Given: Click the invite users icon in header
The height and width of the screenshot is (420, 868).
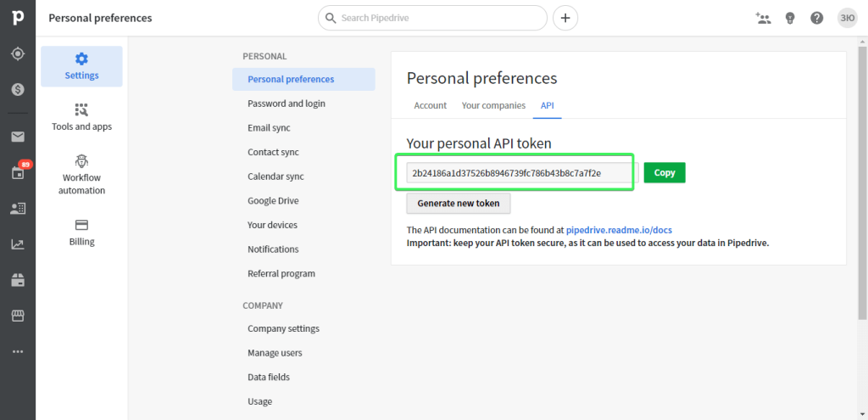Looking at the screenshot, I should (x=764, y=19).
